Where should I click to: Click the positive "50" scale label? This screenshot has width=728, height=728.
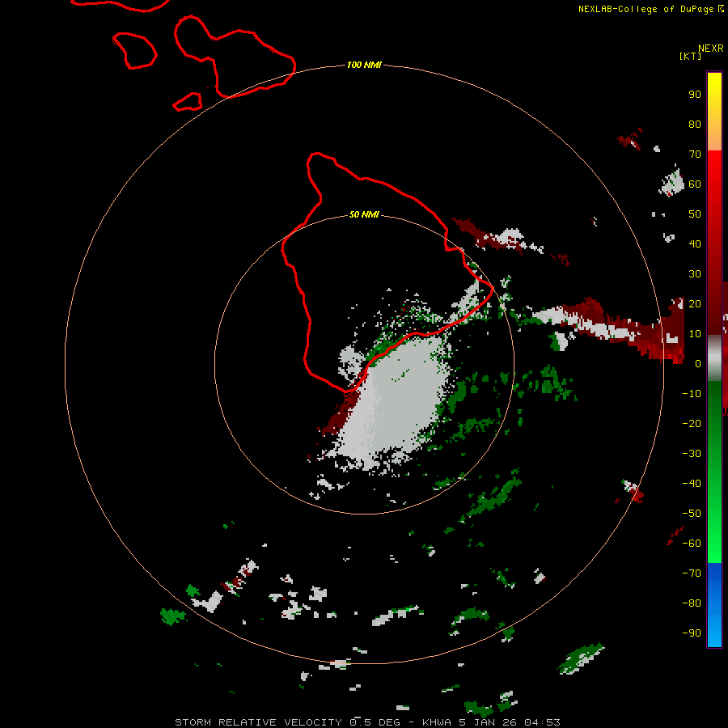click(695, 214)
